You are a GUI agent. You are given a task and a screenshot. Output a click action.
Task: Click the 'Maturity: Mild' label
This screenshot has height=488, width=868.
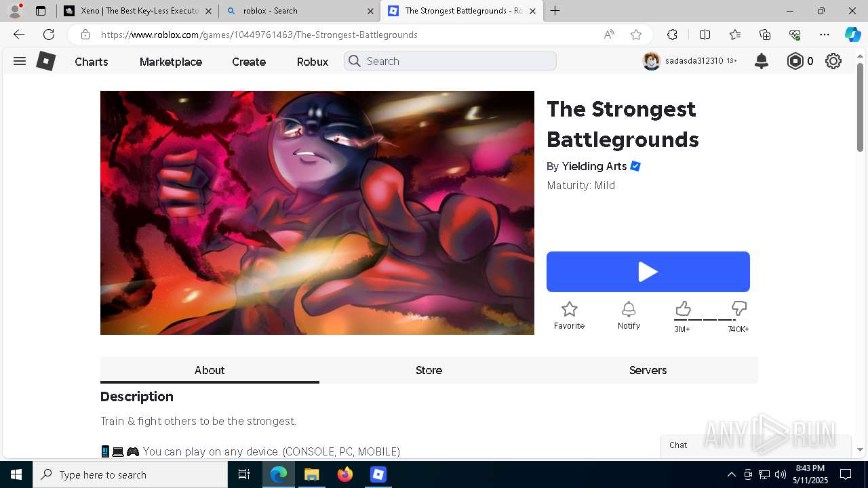[581, 185]
